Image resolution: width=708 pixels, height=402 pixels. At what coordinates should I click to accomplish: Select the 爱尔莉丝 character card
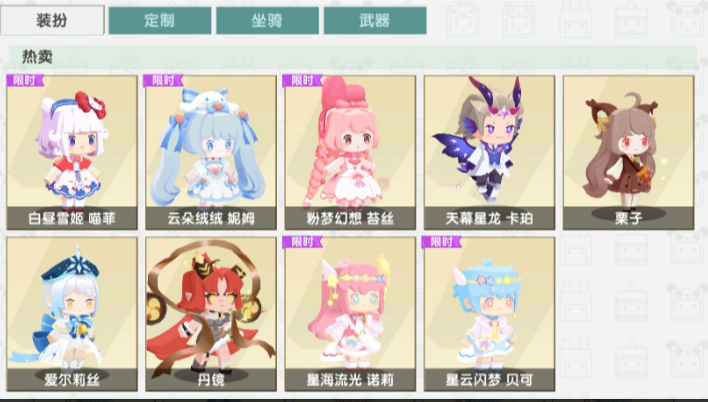coord(72,314)
